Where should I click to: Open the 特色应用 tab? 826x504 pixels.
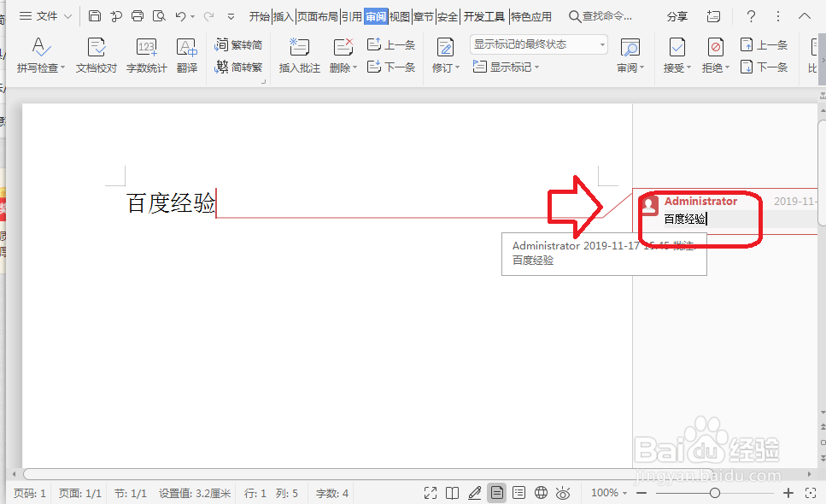(x=531, y=17)
